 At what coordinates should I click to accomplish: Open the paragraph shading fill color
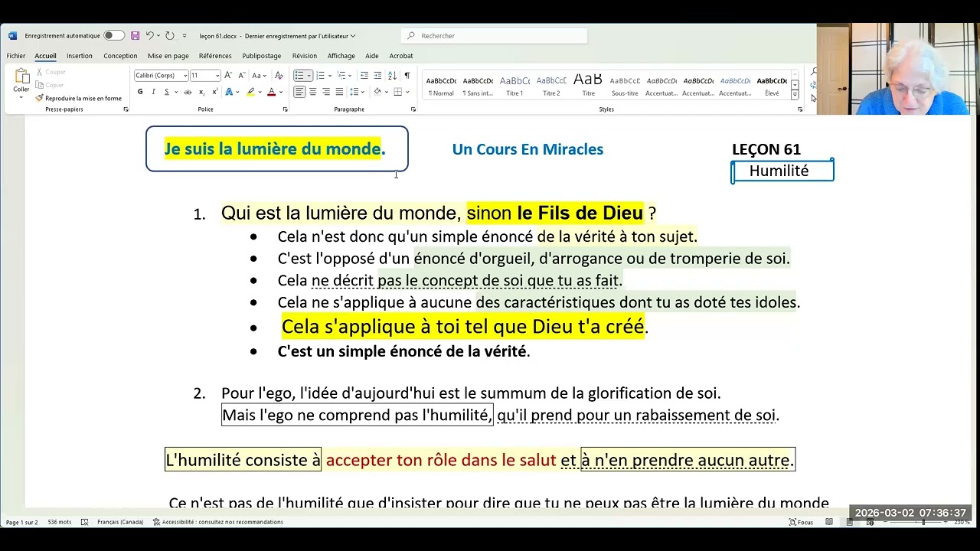pos(377,92)
